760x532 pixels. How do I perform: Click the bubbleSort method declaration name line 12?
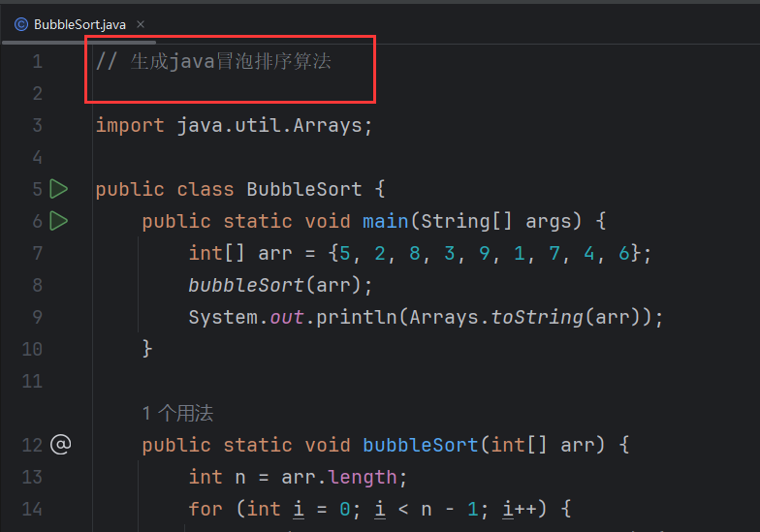(x=421, y=445)
